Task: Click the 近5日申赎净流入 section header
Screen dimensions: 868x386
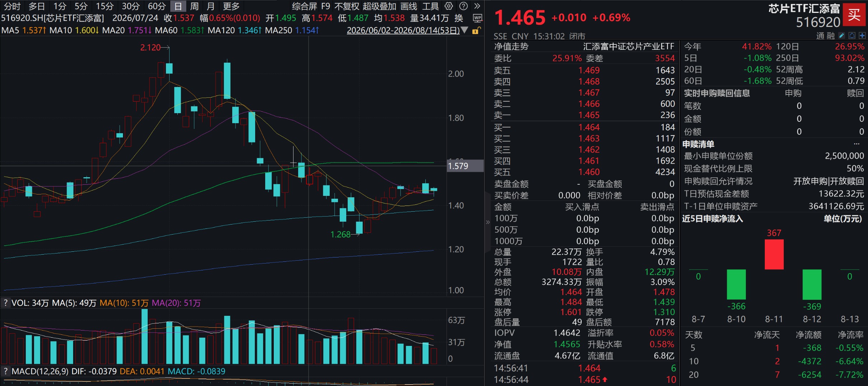Action: [x=712, y=218]
